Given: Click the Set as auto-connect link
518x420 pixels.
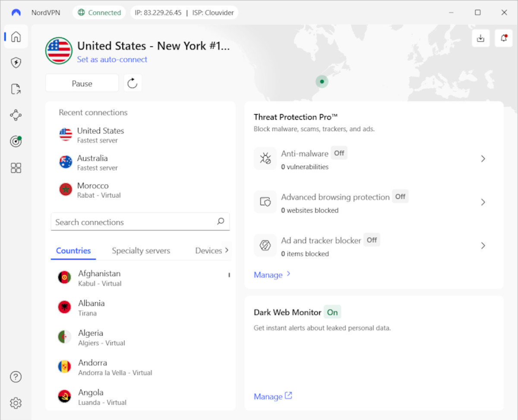Looking at the screenshot, I should 112,60.
